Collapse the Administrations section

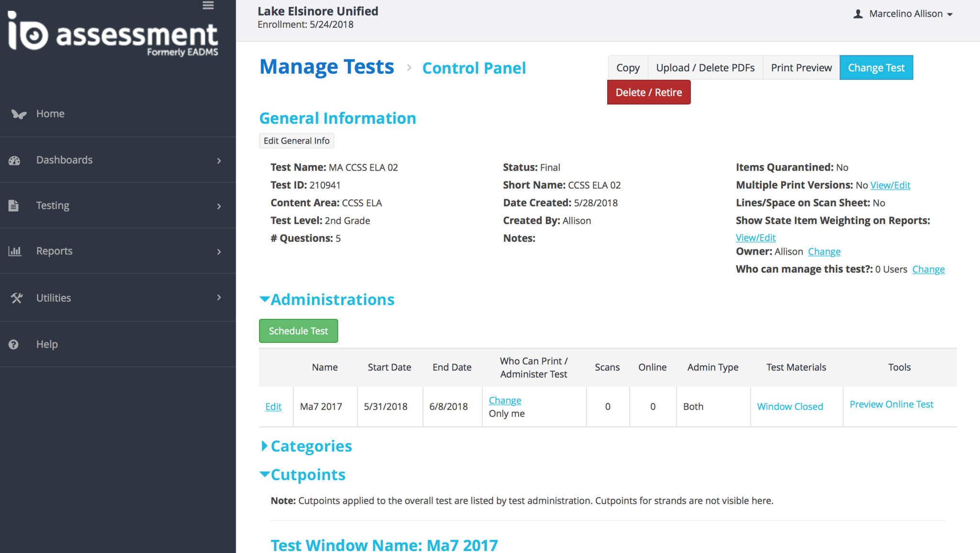click(265, 299)
